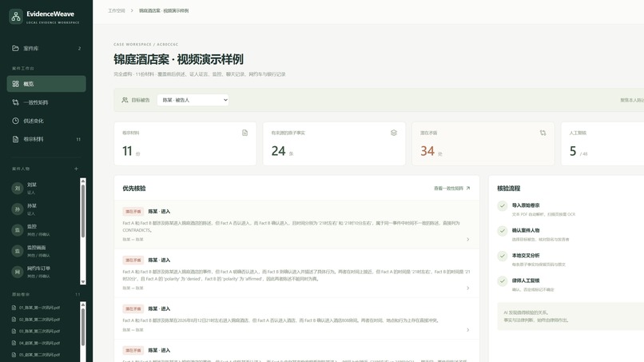Click the grid icon beside 概览
This screenshot has height=362, width=644.
click(x=16, y=84)
